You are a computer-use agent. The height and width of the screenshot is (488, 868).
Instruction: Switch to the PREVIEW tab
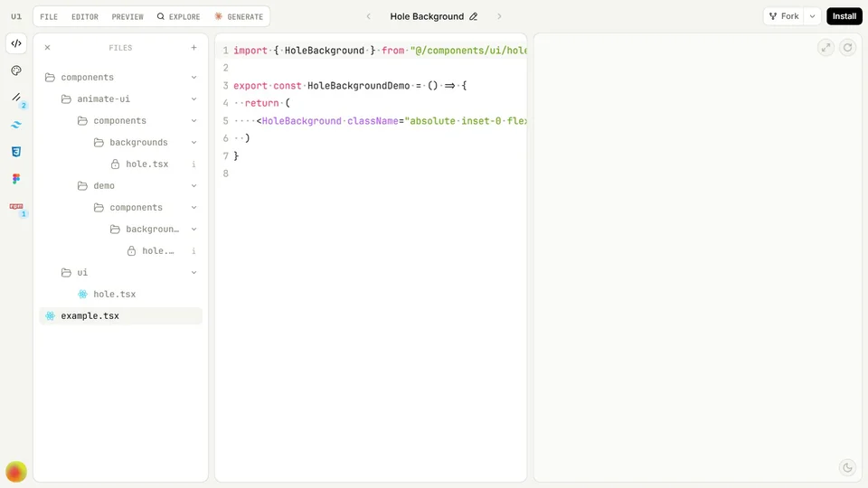[x=127, y=16]
